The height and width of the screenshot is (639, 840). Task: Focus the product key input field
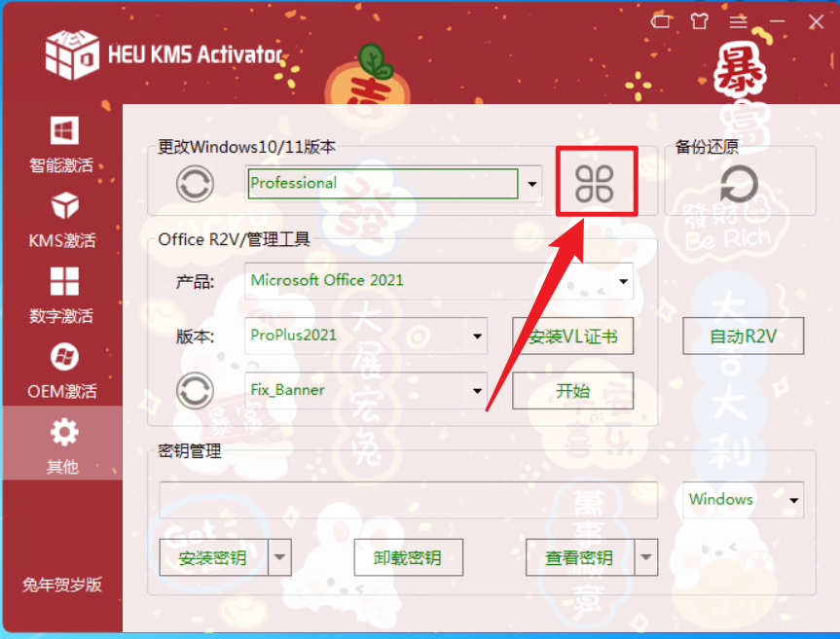click(408, 500)
